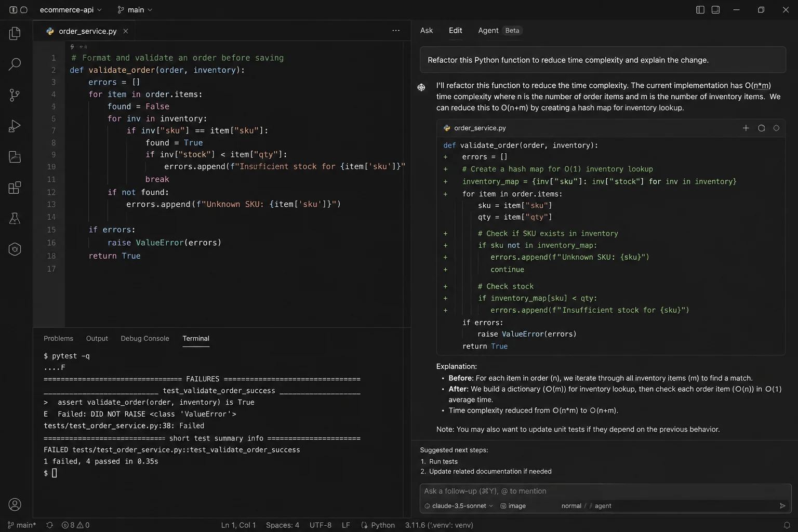Select the Python interpreter 3.11.6 venv
Image resolution: width=798 pixels, height=532 pixels.
pos(439,525)
